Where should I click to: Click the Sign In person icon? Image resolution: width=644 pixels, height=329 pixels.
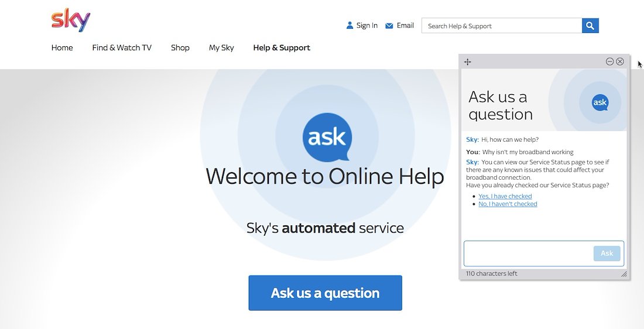click(x=350, y=26)
